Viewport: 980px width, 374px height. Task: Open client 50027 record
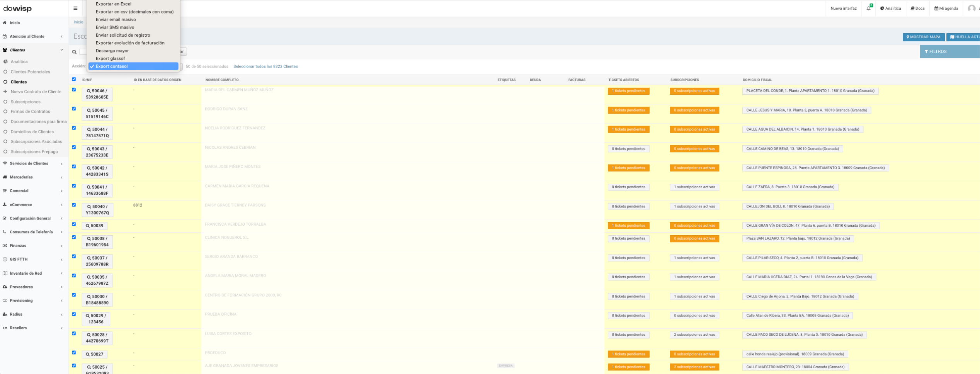tap(94, 354)
